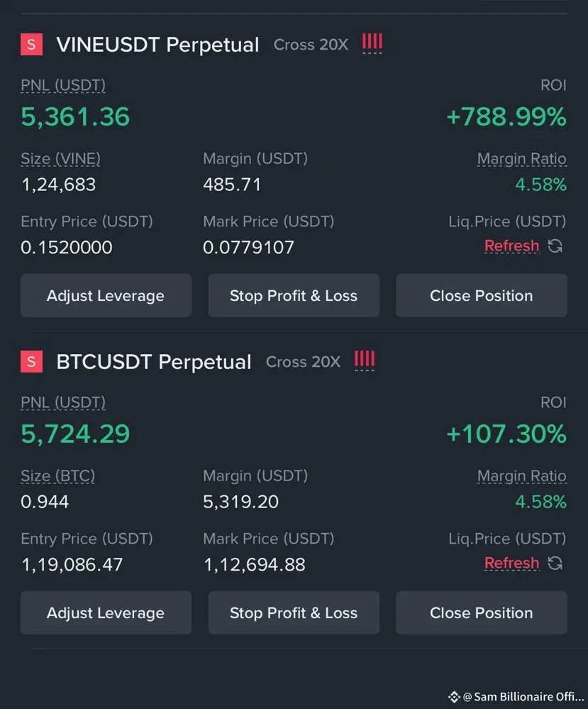Refresh the BTCUSDT liquidation price link

click(511, 563)
